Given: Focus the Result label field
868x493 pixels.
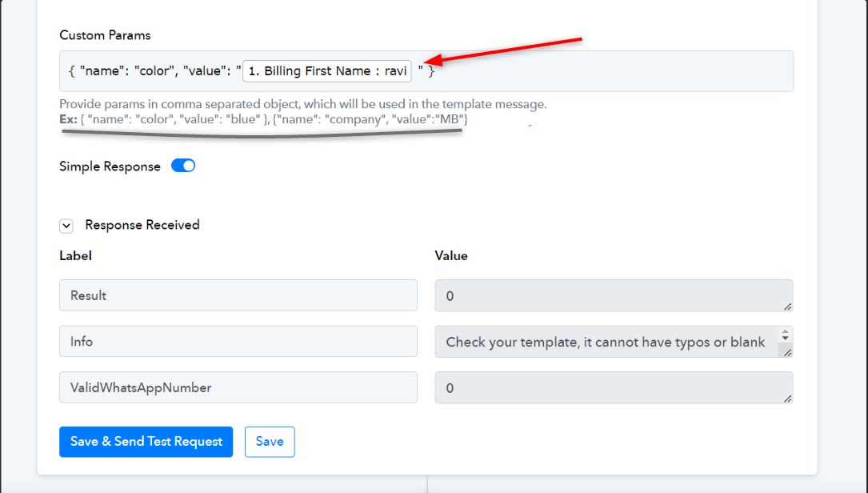Looking at the screenshot, I should tap(238, 295).
